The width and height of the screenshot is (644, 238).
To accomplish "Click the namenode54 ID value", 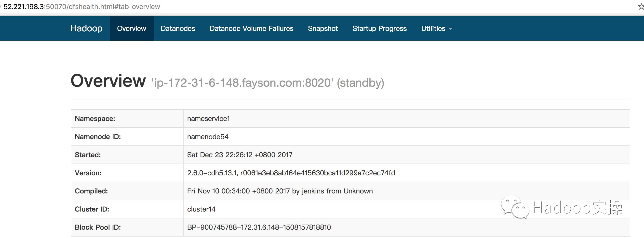I will 208,137.
